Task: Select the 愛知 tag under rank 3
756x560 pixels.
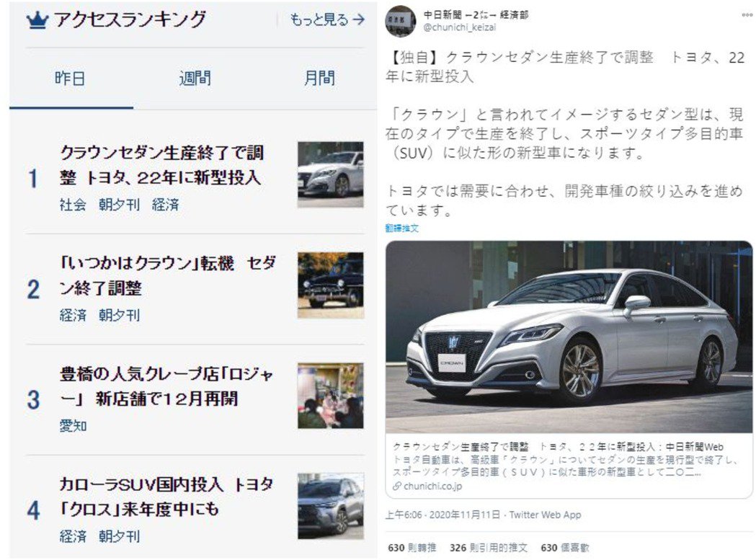Action: coord(73,425)
